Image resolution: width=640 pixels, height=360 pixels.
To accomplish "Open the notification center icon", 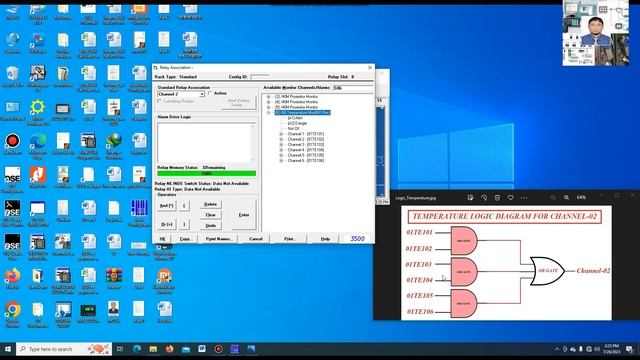I will (x=629, y=349).
